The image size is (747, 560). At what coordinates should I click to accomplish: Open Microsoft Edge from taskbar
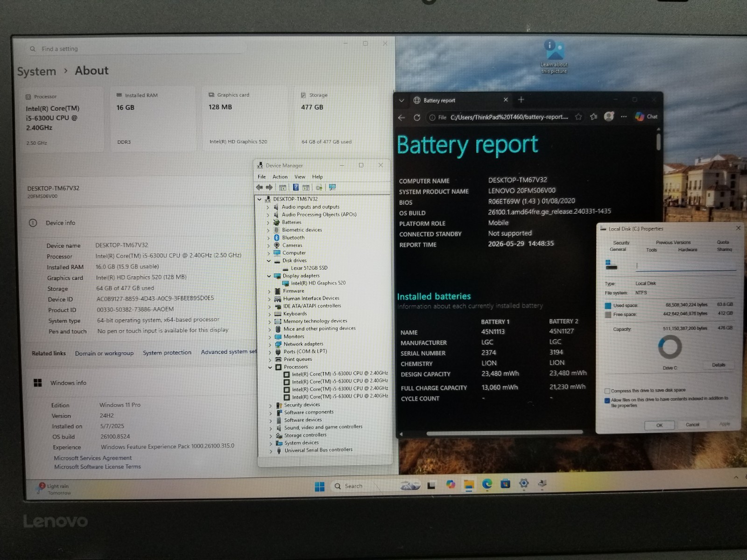point(487,484)
